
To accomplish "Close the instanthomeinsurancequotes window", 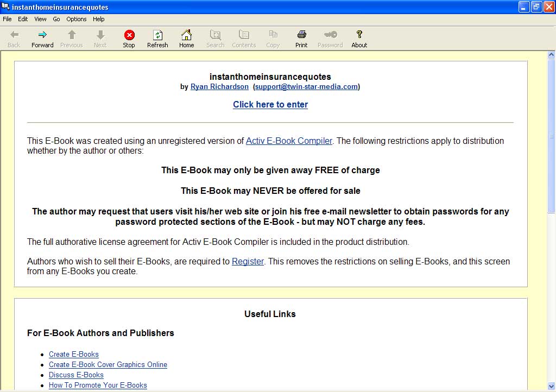I will coord(549,7).
